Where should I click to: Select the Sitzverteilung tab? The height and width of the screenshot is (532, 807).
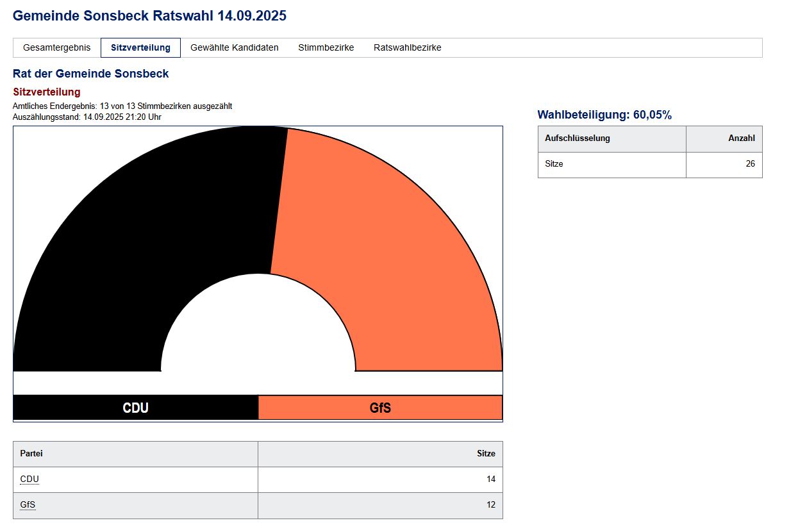(x=140, y=47)
